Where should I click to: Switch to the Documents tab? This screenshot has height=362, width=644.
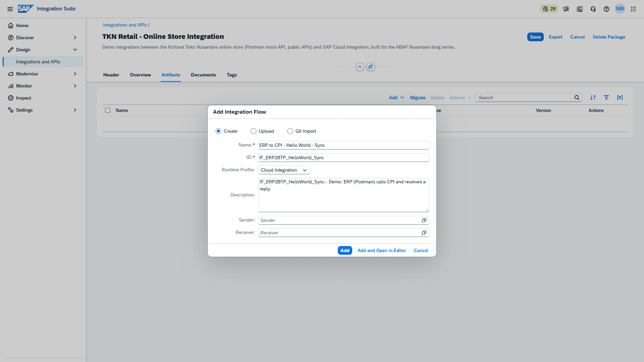[x=203, y=75]
